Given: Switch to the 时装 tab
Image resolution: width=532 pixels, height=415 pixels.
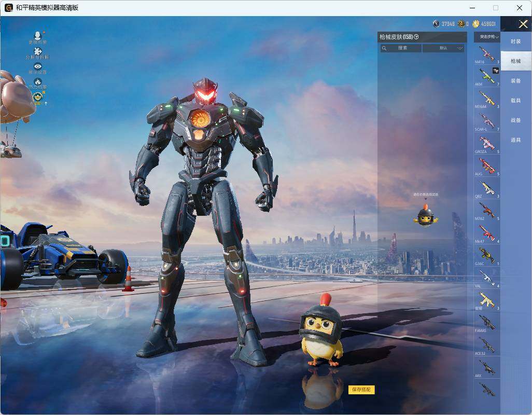Looking at the screenshot, I should pyautogui.click(x=516, y=41).
